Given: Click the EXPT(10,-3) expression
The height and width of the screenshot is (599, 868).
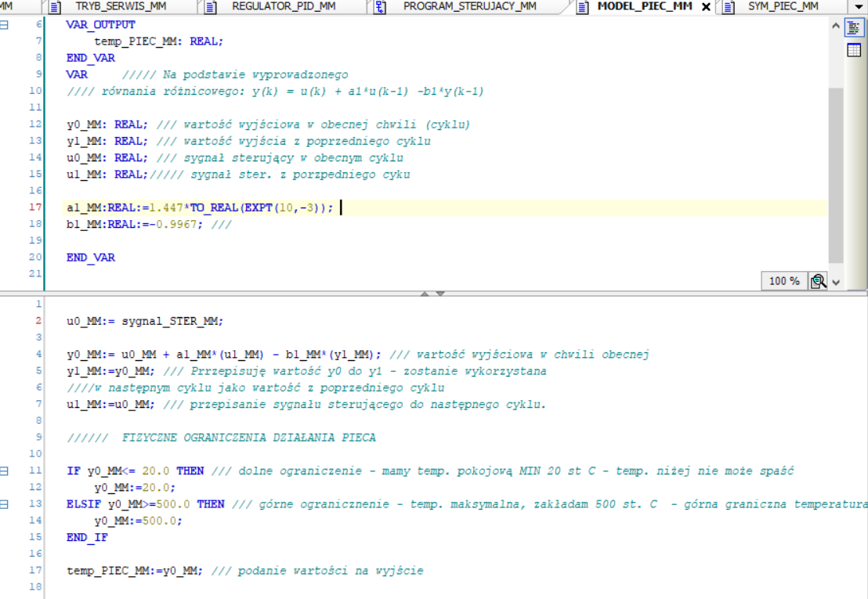Looking at the screenshot, I should tap(282, 207).
